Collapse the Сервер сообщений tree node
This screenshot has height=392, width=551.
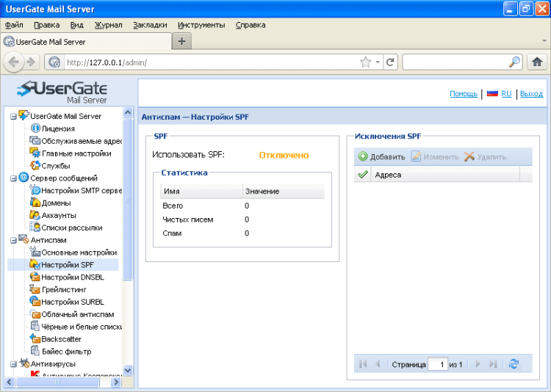coord(13,178)
